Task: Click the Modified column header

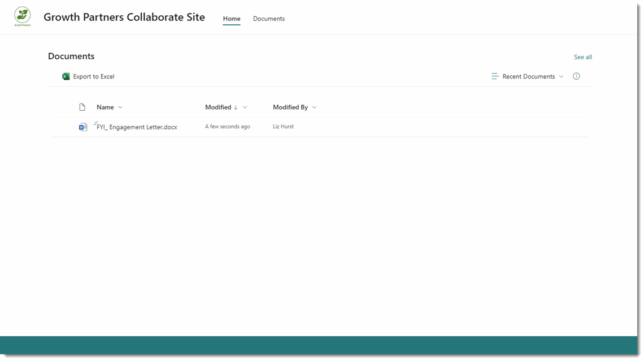Action: point(218,107)
